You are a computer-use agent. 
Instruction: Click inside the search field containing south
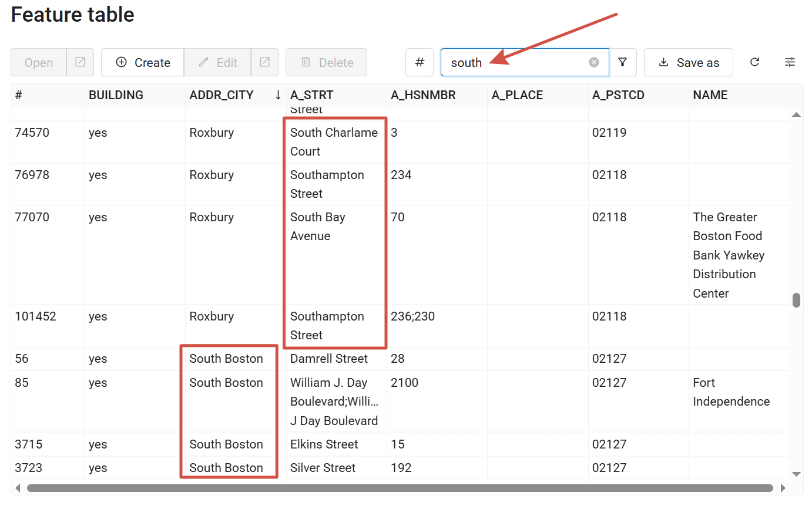coord(517,62)
